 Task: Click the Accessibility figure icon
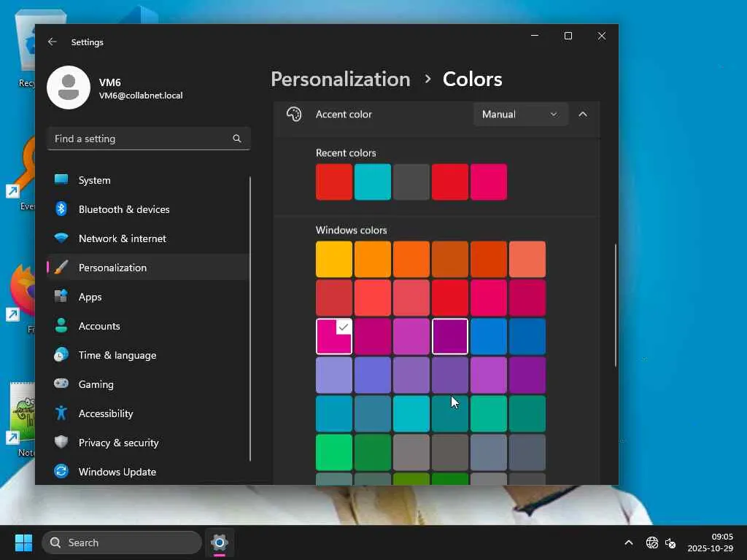coord(61,413)
